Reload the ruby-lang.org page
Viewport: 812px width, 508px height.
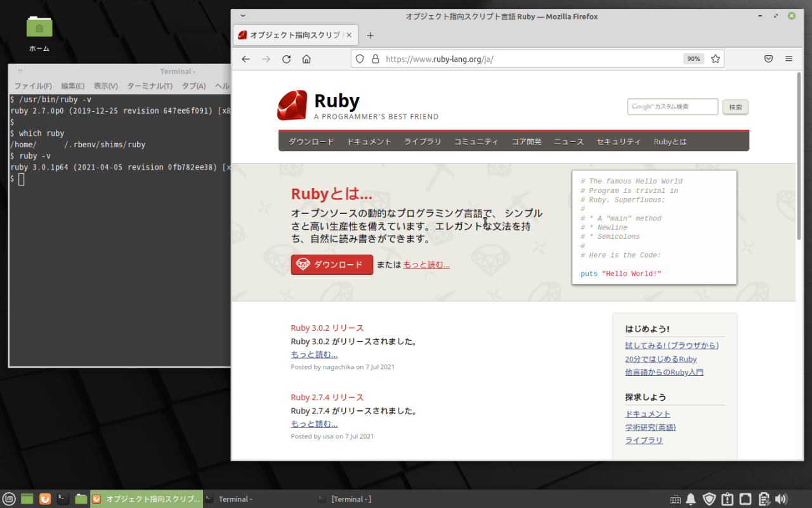[286, 58]
